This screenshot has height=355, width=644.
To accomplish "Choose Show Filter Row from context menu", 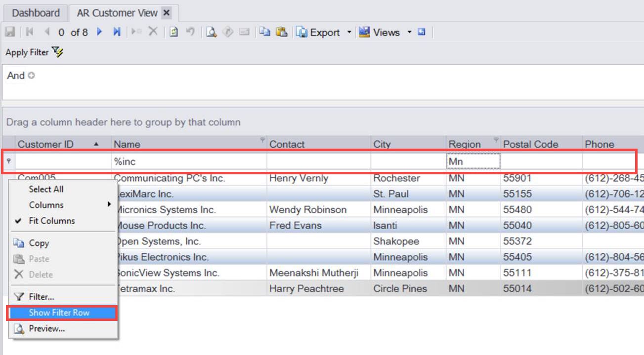I will click(59, 313).
